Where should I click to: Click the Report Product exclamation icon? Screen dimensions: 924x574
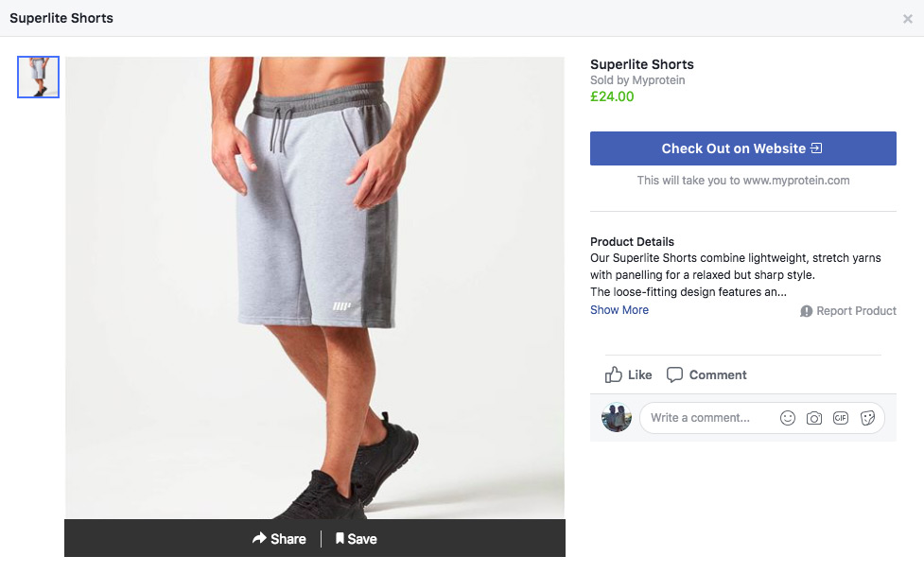803,310
